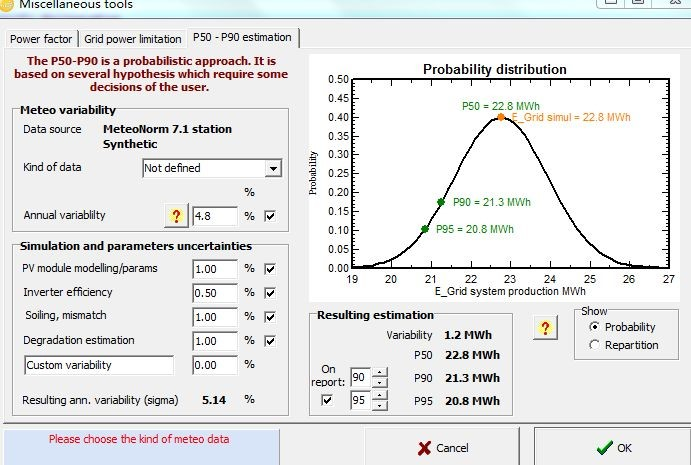
Task: Open help for Annual variability
Action: [x=176, y=216]
